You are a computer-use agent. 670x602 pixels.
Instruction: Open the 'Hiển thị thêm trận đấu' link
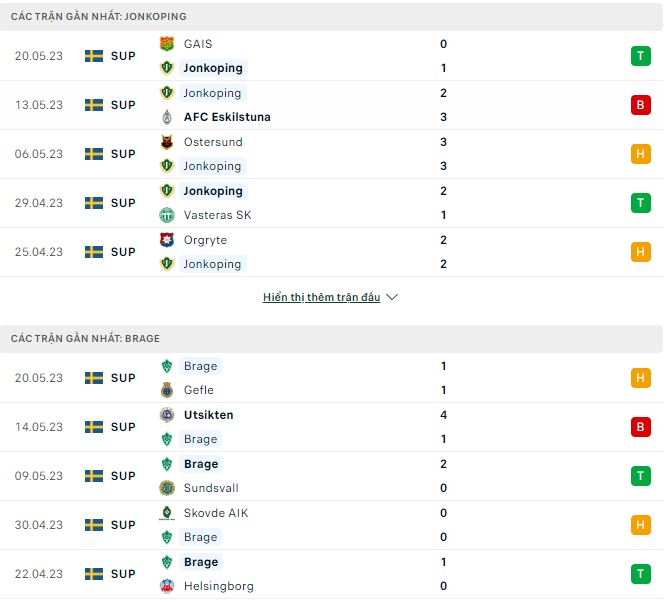[321, 298]
